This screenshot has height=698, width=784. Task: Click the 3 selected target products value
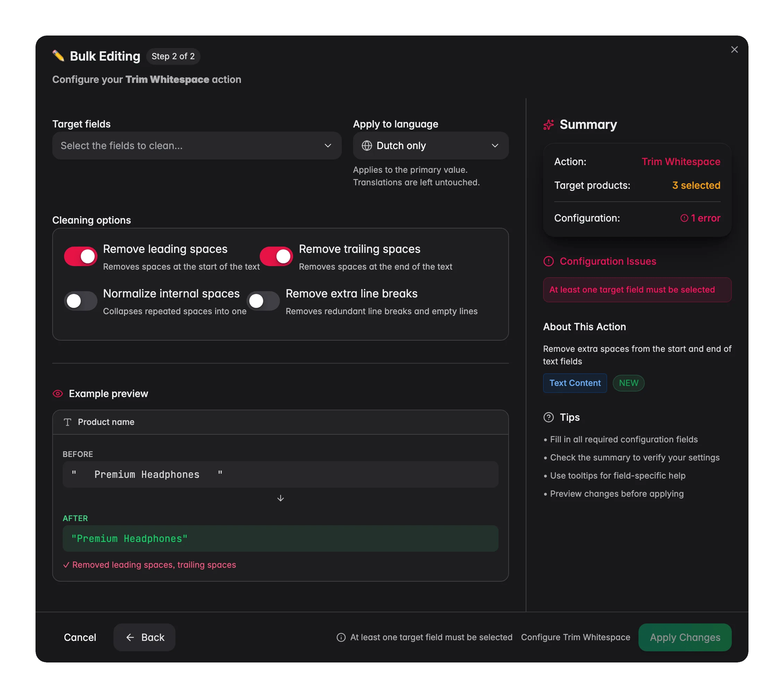[x=696, y=185]
